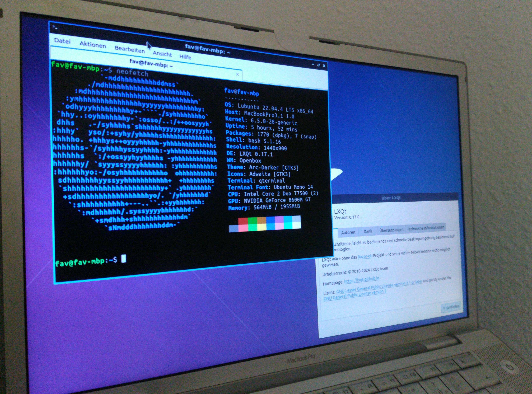Image resolution: width=532 pixels, height=394 pixels.
Task: Select the WM line Openbox
Action: (244, 160)
